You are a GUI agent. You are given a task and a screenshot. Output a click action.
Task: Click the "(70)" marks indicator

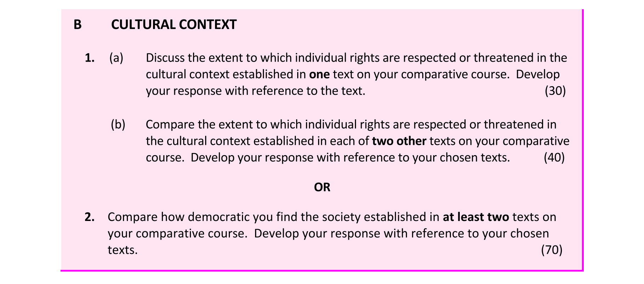tap(552, 250)
